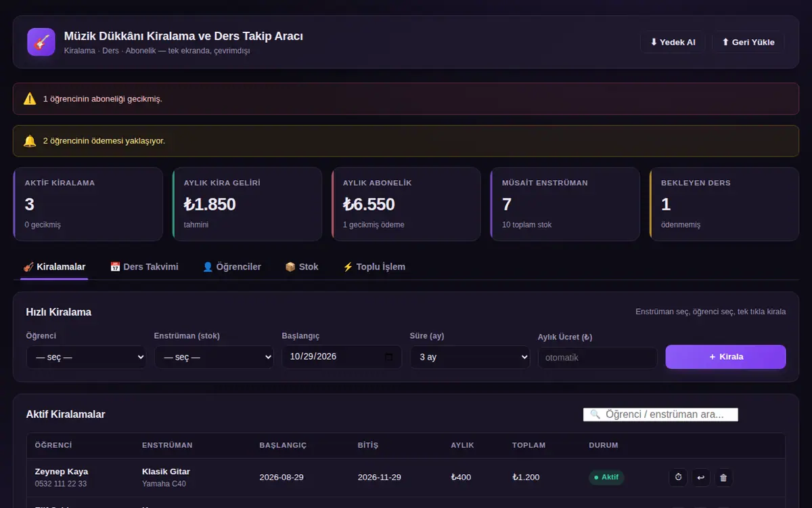Click the Klasik Gitar instrument name
The height and width of the screenshot is (508, 812).
166,471
